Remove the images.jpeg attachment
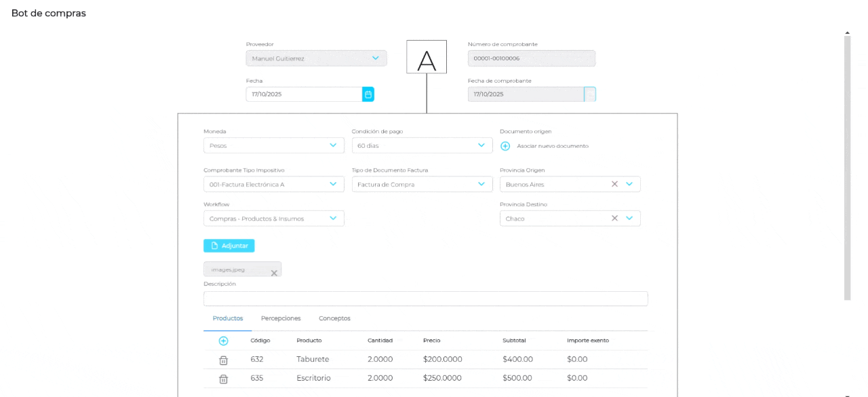This screenshot has height=397, width=868. 274,272
